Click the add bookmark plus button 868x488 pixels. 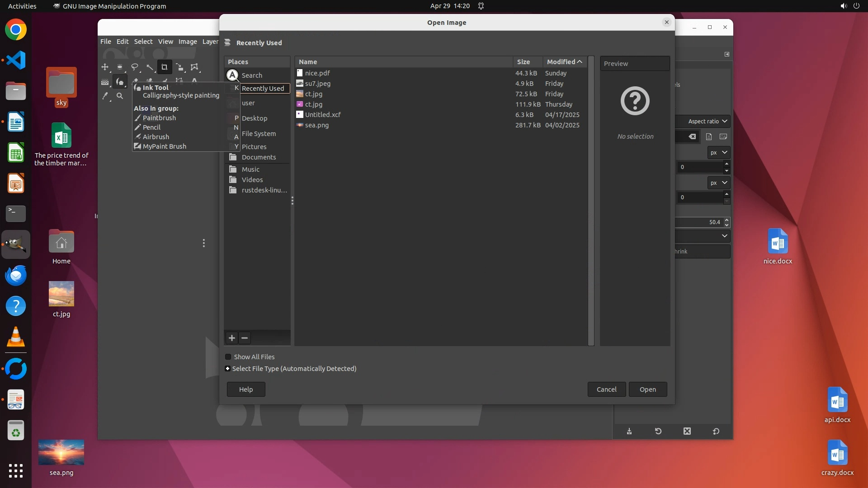232,338
